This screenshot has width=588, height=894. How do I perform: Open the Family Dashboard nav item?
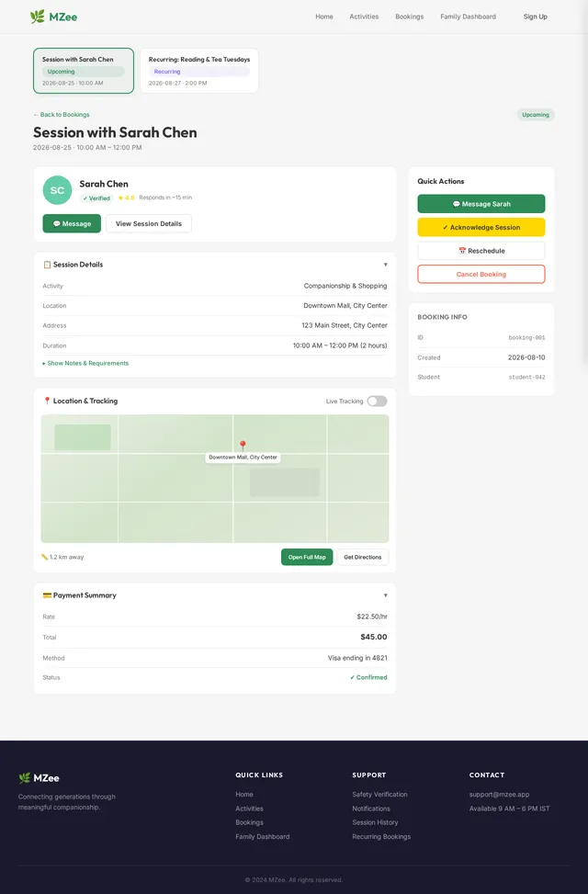(468, 17)
